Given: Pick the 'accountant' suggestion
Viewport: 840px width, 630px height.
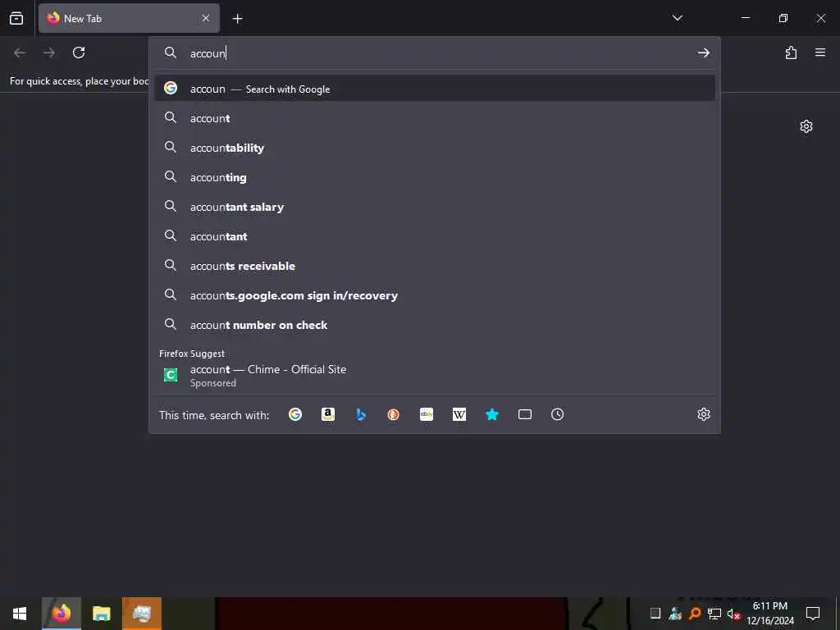Looking at the screenshot, I should 435,235.
